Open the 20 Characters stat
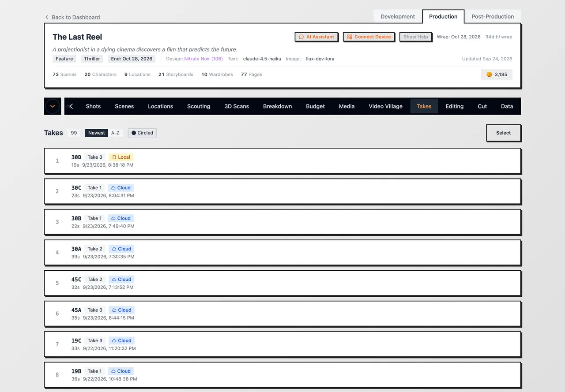This screenshot has height=392, width=565. click(x=101, y=75)
